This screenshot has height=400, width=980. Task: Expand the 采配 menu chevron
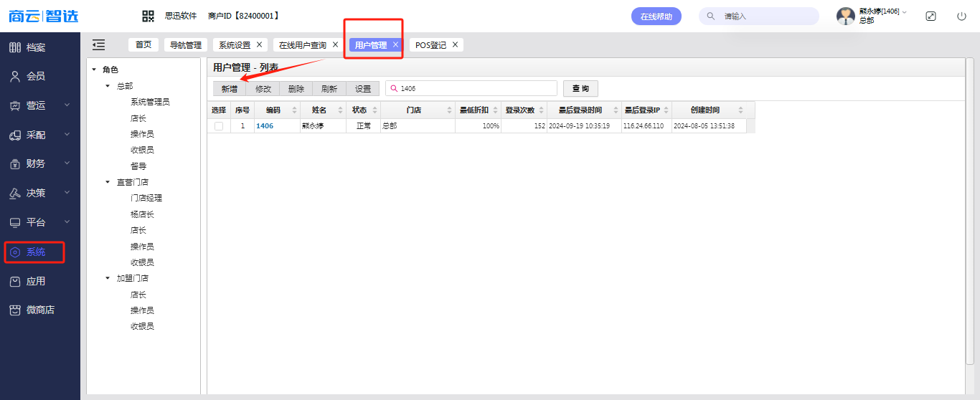(67, 135)
